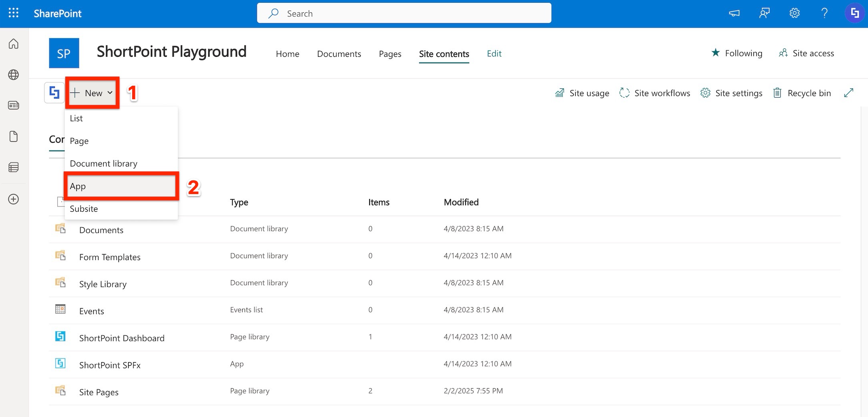Open the Documents library link
Screen dimensions: 868x417
point(101,230)
